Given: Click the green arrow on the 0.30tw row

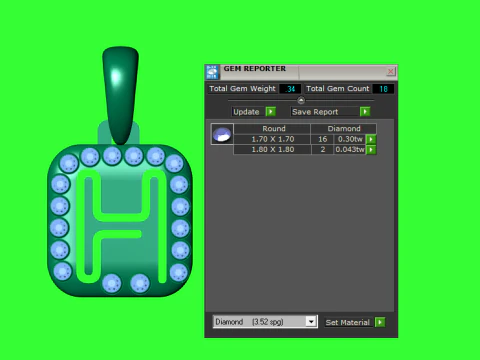Looking at the screenshot, I should pos(371,139).
